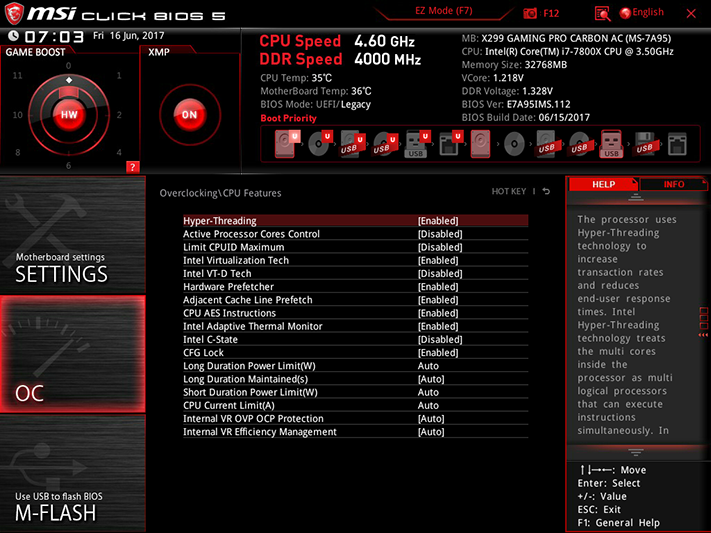Select legacy CD/DVD boot icon without UEFI badge

pyautogui.click(x=514, y=144)
